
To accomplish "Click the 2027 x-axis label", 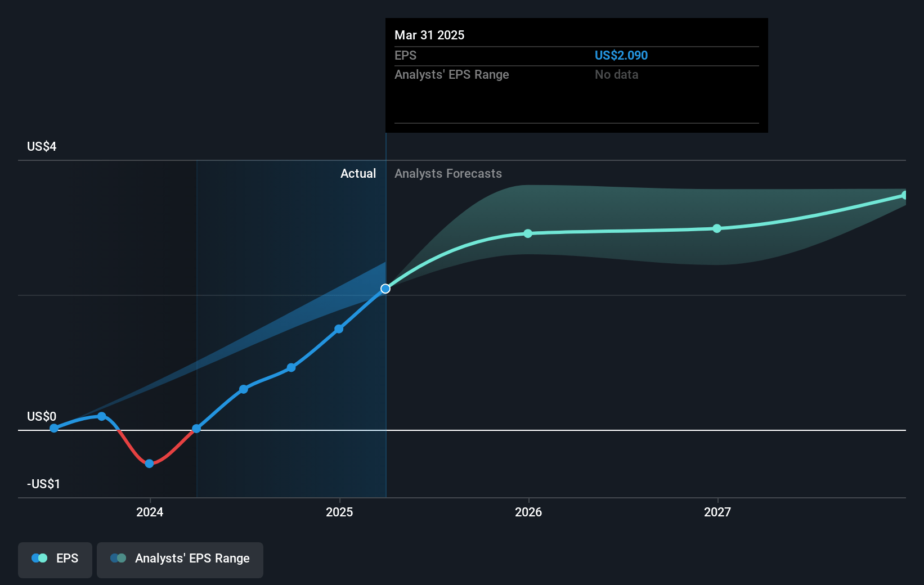I will click(717, 512).
